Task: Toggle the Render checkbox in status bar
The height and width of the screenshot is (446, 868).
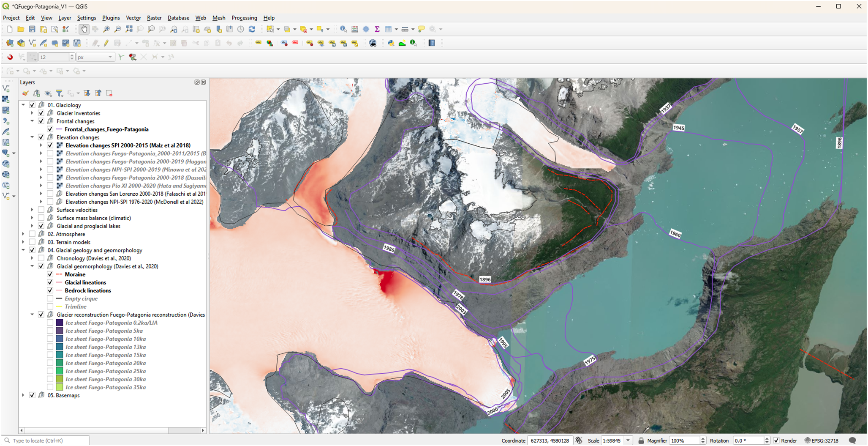Action: (776, 441)
